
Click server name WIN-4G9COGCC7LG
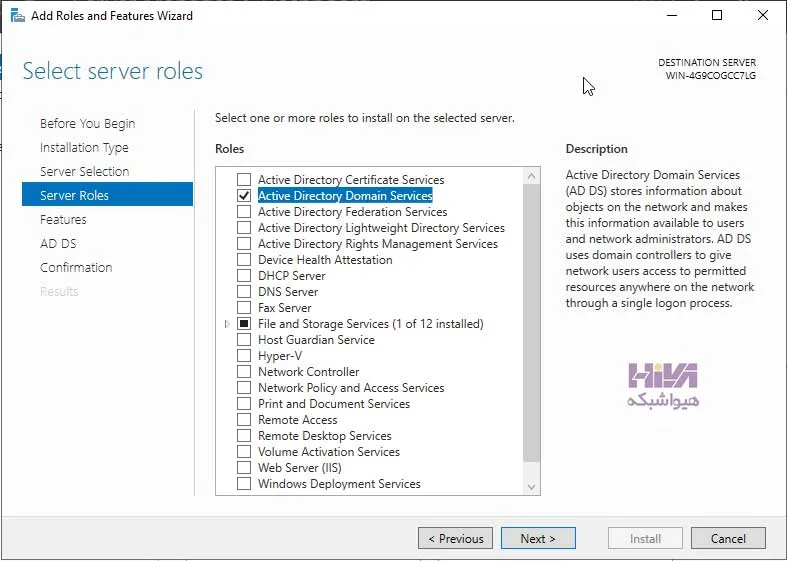tap(711, 76)
